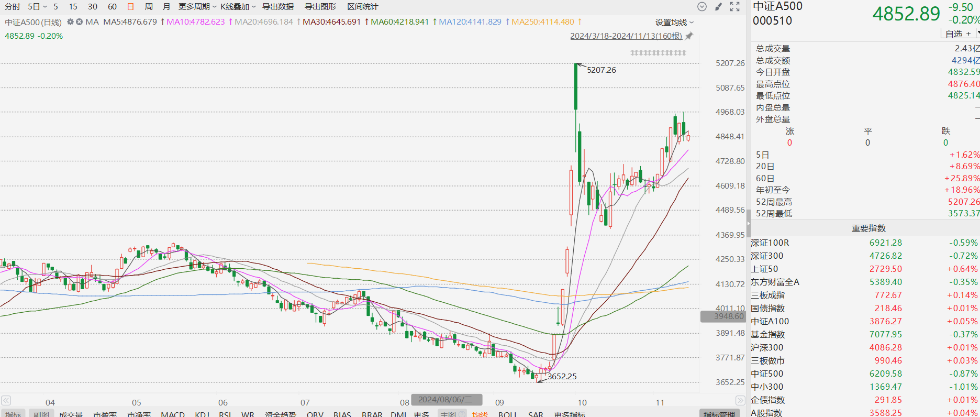Select 三板做市 index row
Viewport: 980px width, 417px height.
[865, 361]
